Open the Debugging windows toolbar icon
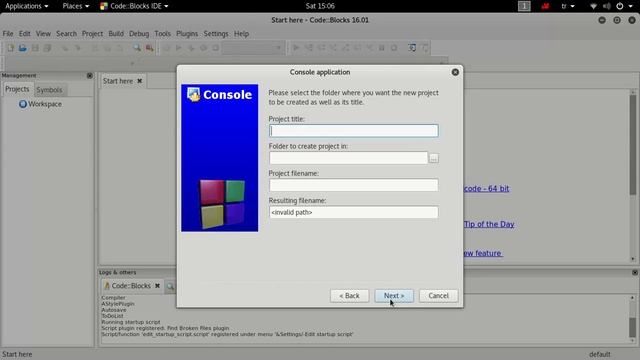This screenshot has height=360, width=640. pyautogui.click(x=412, y=48)
